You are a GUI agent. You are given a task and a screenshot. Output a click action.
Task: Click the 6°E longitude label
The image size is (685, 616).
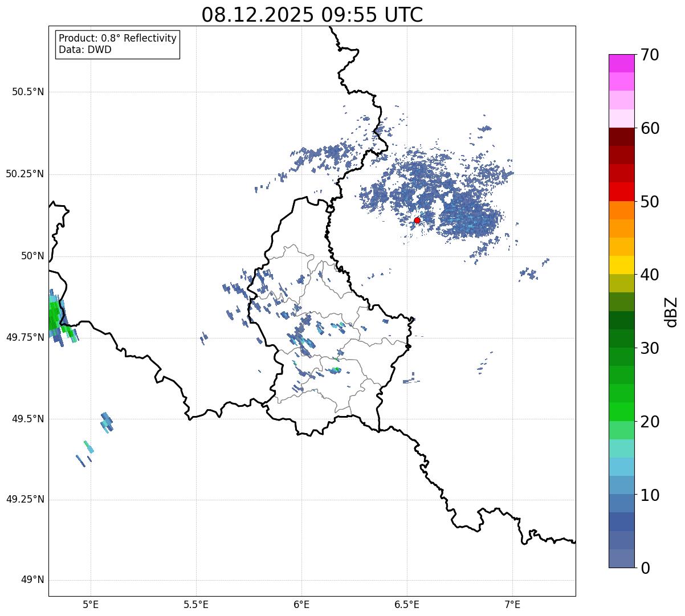(301, 604)
